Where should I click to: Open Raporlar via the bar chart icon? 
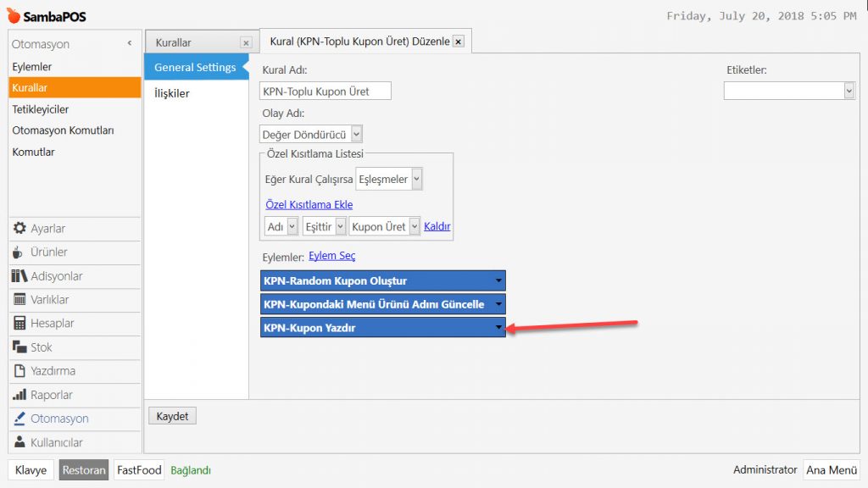click(19, 395)
